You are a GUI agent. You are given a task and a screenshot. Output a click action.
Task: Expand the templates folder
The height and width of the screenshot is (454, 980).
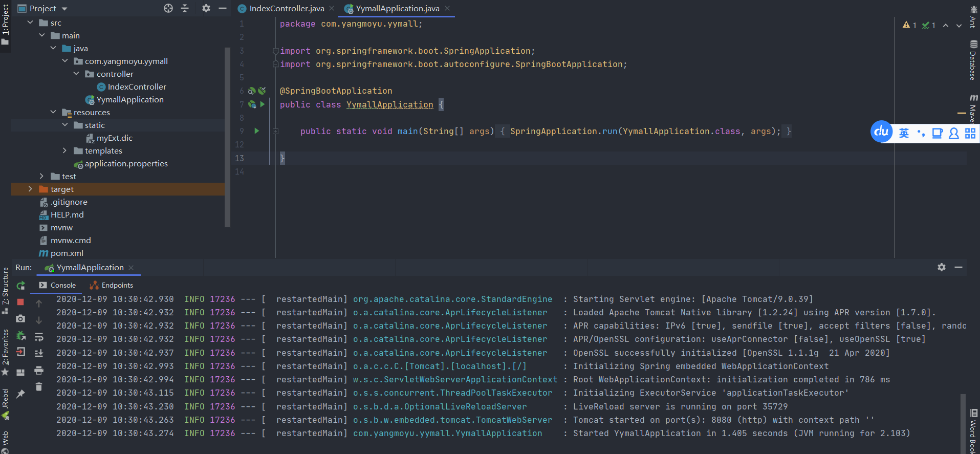pyautogui.click(x=65, y=150)
